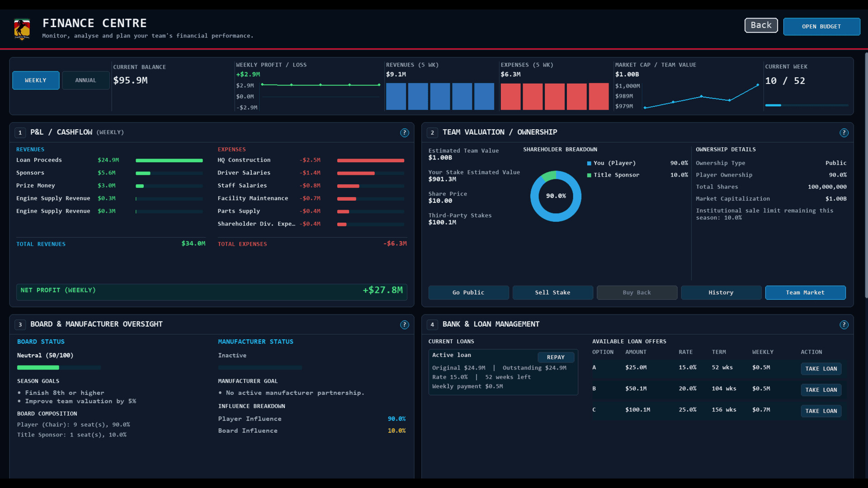This screenshot has width=868, height=488.
Task: Click the You (Player) 90.0% legend entry
Action: (637, 163)
